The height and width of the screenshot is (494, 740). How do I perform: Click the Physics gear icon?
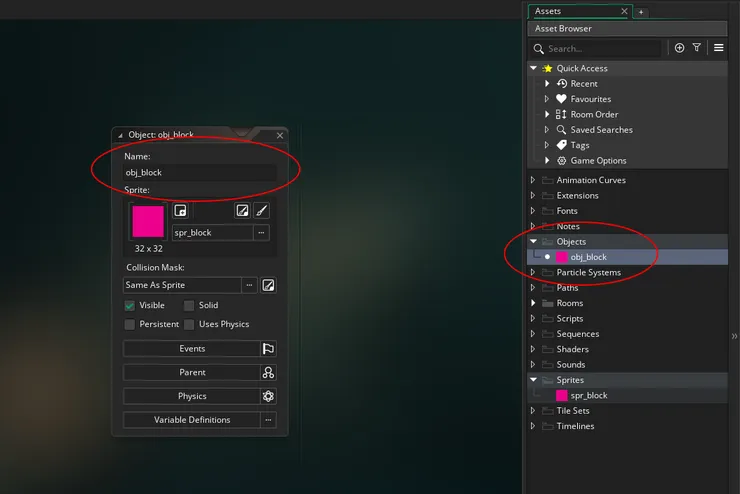pyautogui.click(x=268, y=396)
